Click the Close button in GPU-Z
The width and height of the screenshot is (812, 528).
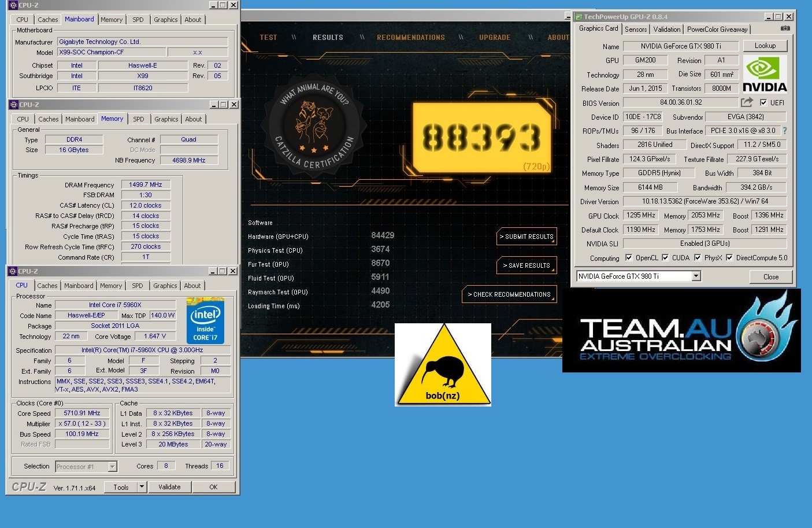point(771,277)
